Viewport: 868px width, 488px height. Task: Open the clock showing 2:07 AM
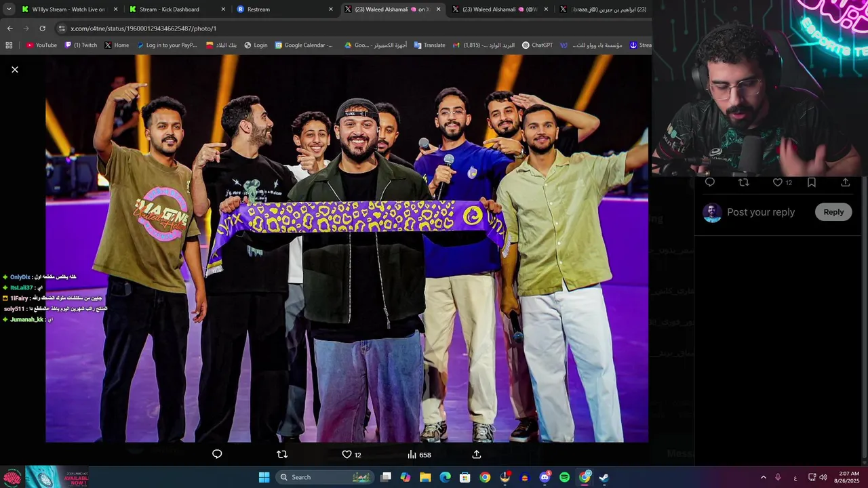[848, 477]
